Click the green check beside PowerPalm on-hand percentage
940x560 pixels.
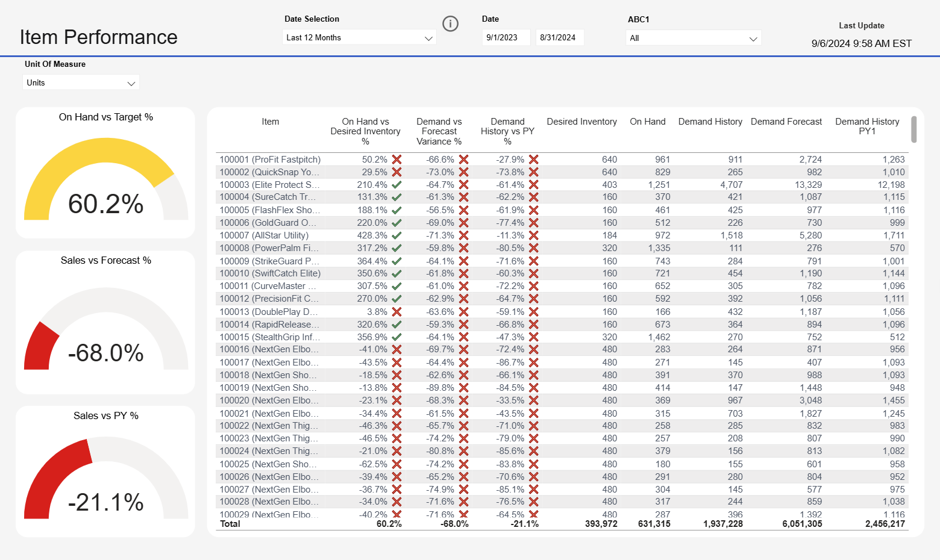tap(396, 247)
